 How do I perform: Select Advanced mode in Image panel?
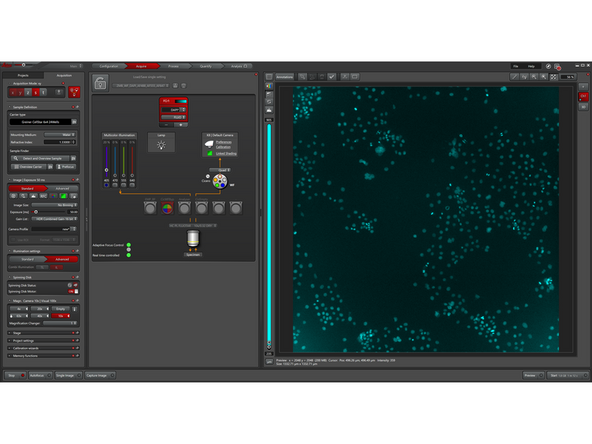click(x=62, y=188)
